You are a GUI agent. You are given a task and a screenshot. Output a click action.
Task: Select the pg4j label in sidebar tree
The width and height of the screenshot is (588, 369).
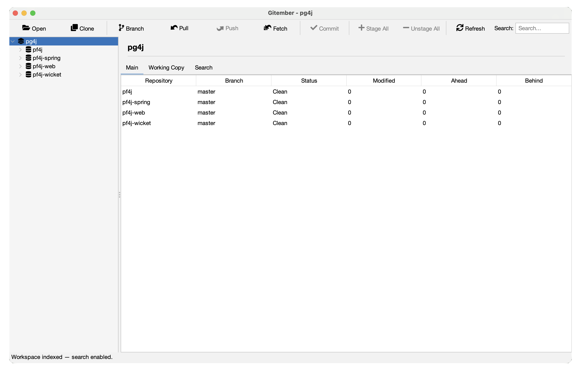(31, 41)
